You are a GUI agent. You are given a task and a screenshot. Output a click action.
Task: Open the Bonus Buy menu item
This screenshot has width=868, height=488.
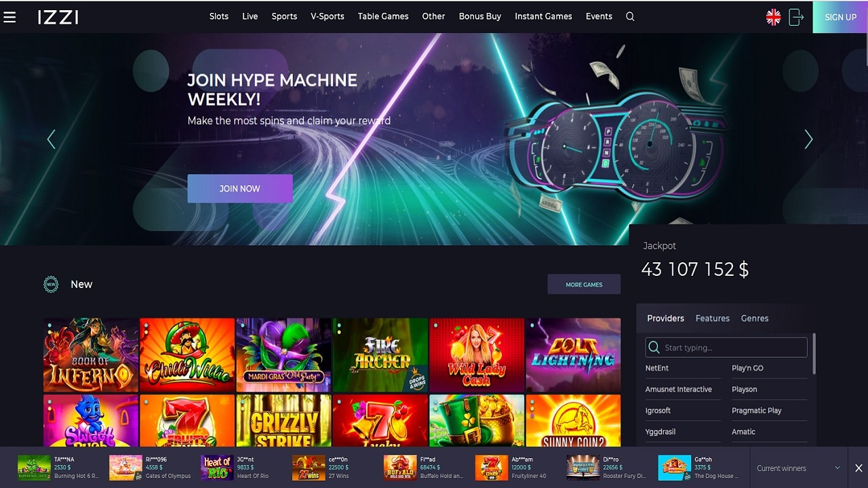click(480, 16)
